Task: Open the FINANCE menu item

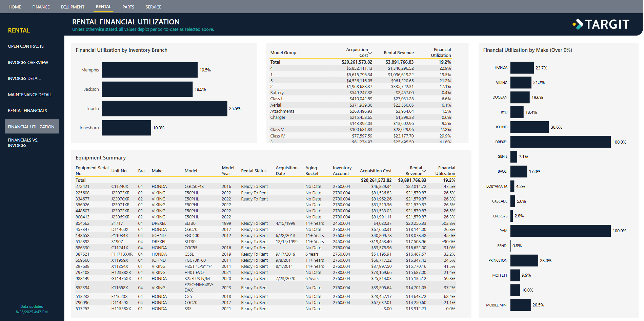Action: point(41,6)
